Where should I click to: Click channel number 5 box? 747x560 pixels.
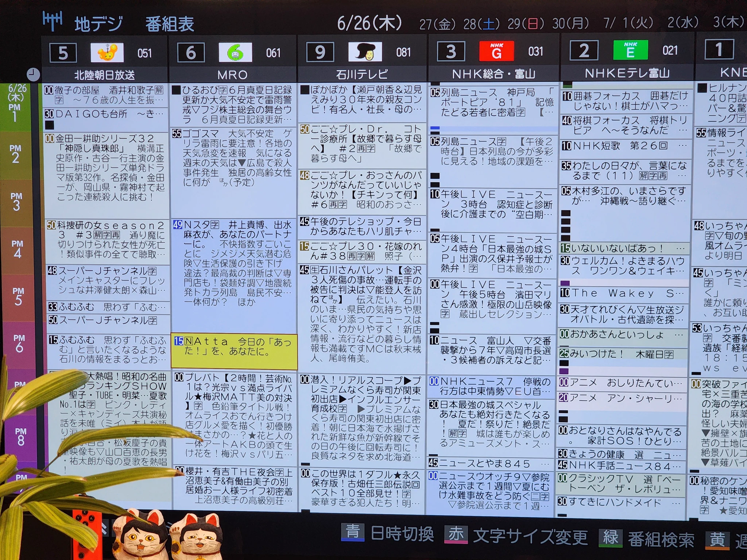pyautogui.click(x=63, y=53)
